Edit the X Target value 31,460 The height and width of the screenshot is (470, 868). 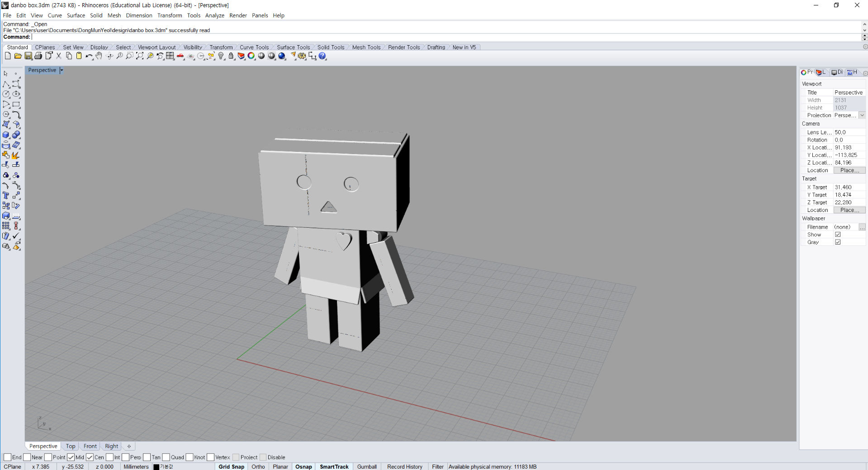coord(849,187)
